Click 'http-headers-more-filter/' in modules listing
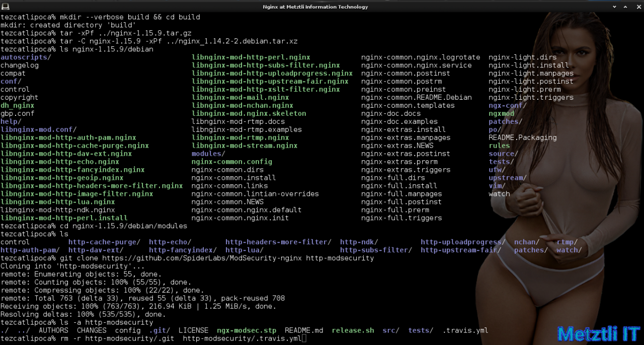Viewport: 644px width, 345px height. pos(278,242)
